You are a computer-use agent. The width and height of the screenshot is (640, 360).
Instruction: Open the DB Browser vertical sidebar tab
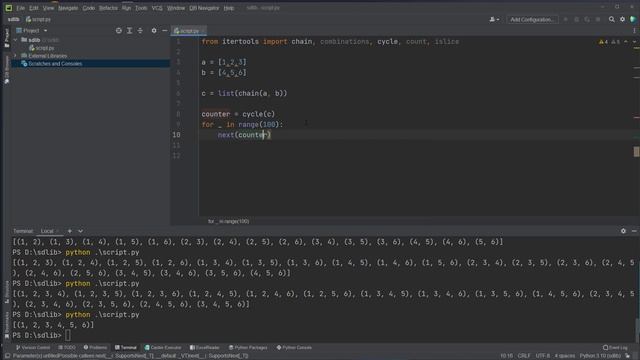pyautogui.click(x=7, y=70)
